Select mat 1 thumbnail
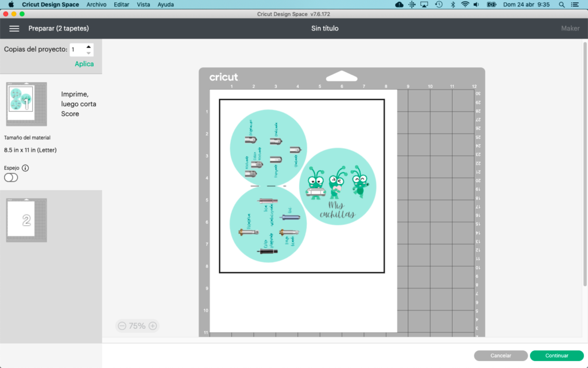588x368 pixels. pos(26,104)
